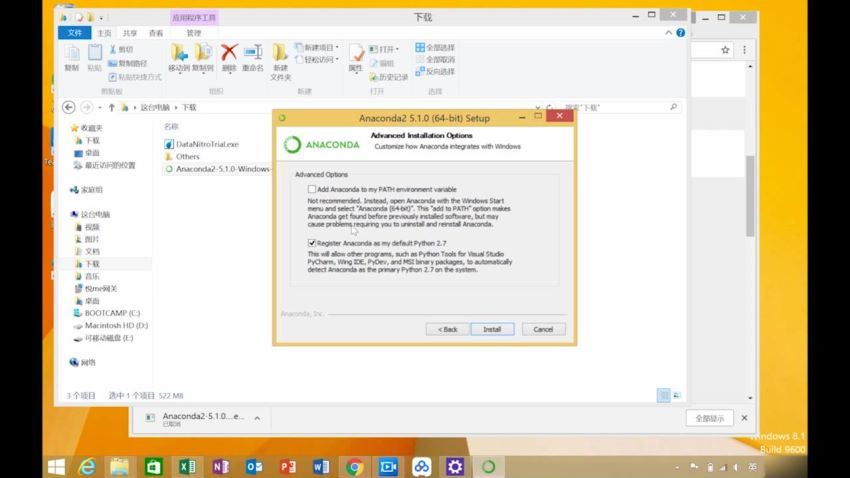This screenshot has height=478, width=850.
Task: Click the Install button
Action: click(492, 329)
